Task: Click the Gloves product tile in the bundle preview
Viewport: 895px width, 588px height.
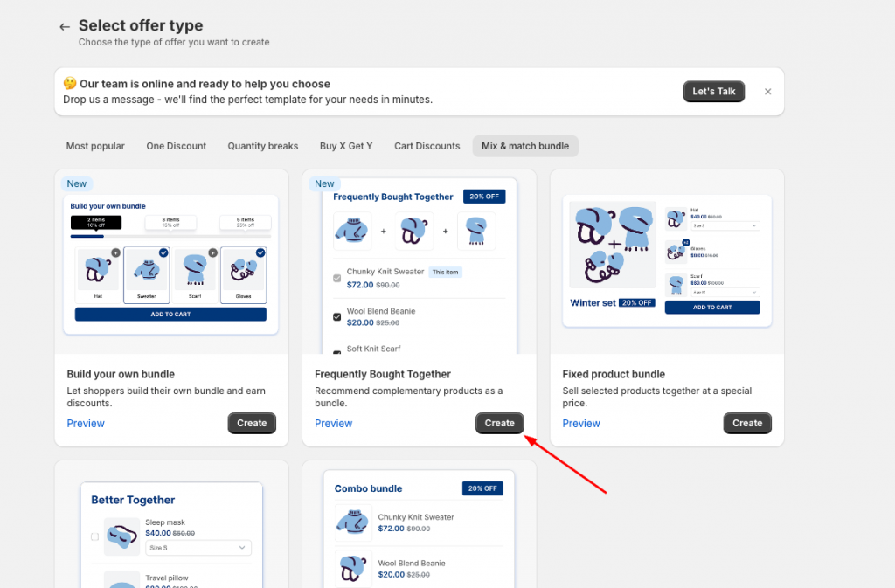Action: tap(243, 275)
